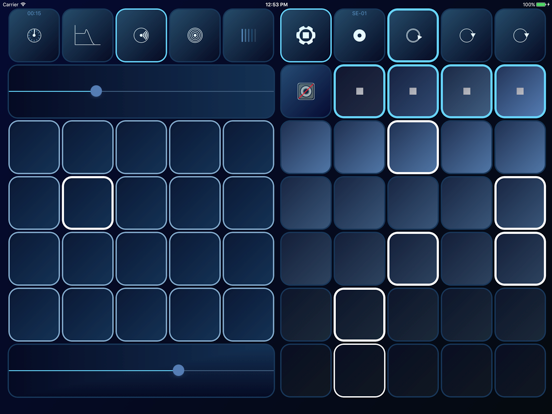Toggle the highlighted loop arrow button
Image resolution: width=552 pixels, height=414 pixels.
(x=413, y=35)
